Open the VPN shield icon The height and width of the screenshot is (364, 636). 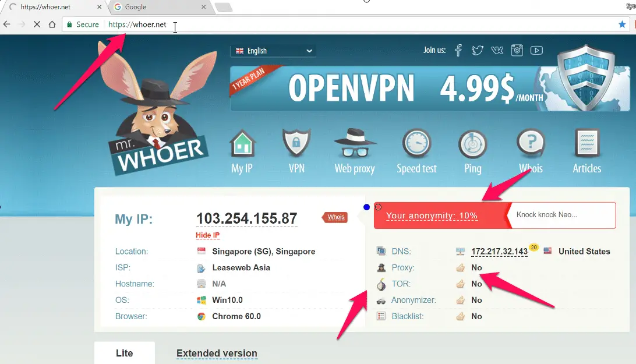[x=296, y=143]
